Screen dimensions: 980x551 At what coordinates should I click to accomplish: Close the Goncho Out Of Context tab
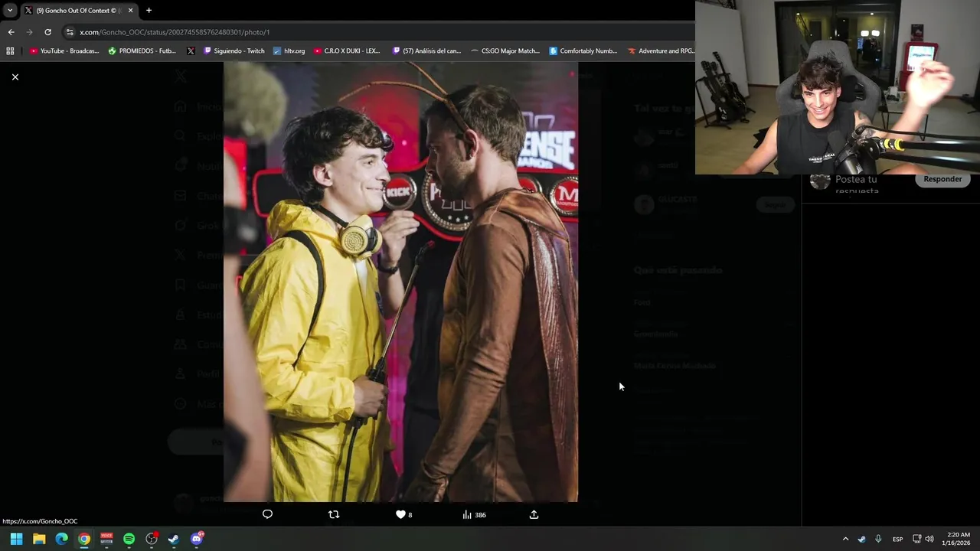pyautogui.click(x=130, y=10)
